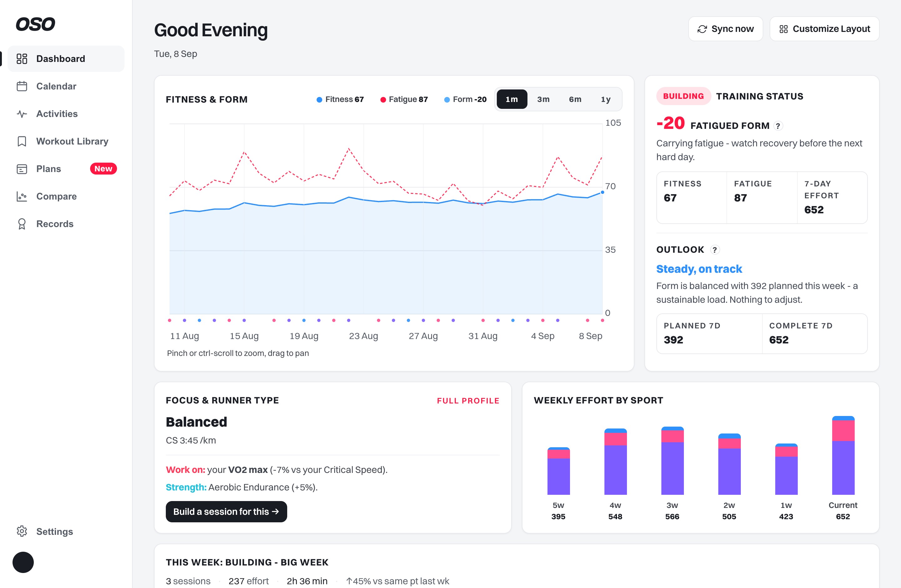Click the 'CS 3:45 /km' text
The width and height of the screenshot is (901, 588).
191,440
